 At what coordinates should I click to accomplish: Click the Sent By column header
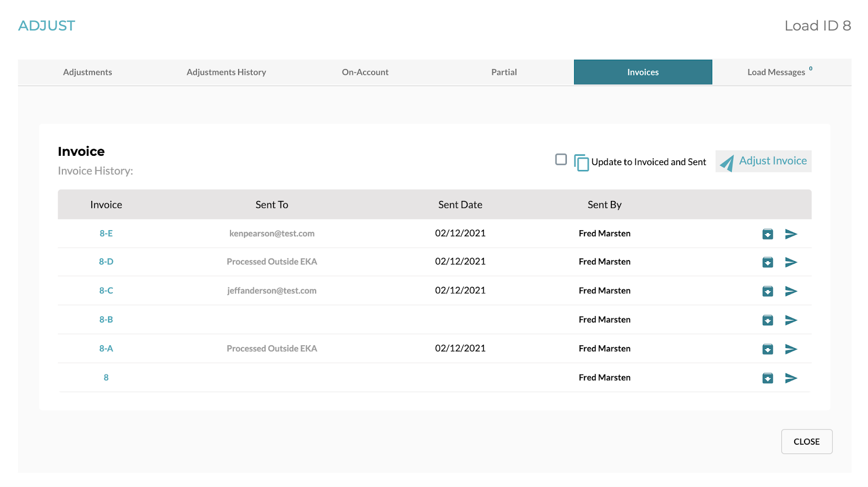point(604,205)
